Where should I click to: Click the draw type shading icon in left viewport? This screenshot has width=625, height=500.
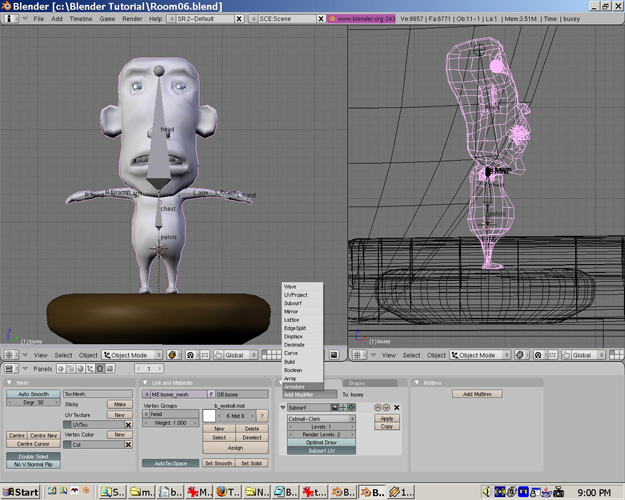click(x=172, y=355)
